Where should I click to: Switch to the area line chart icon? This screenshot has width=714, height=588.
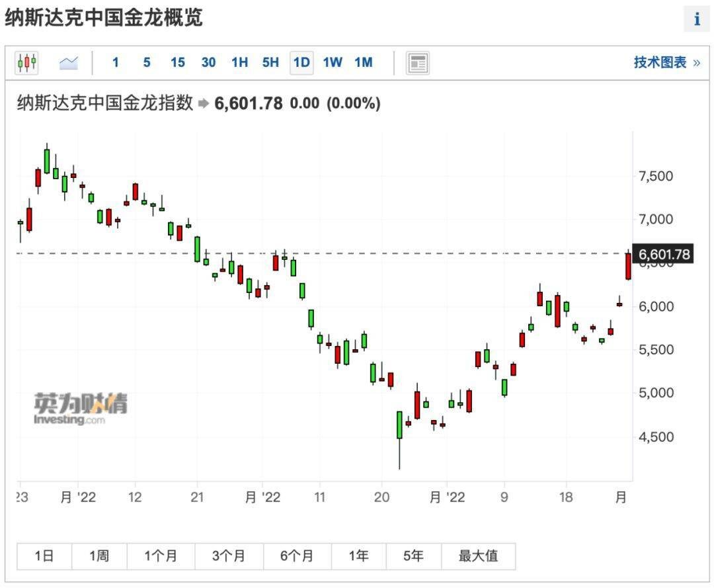(x=69, y=62)
